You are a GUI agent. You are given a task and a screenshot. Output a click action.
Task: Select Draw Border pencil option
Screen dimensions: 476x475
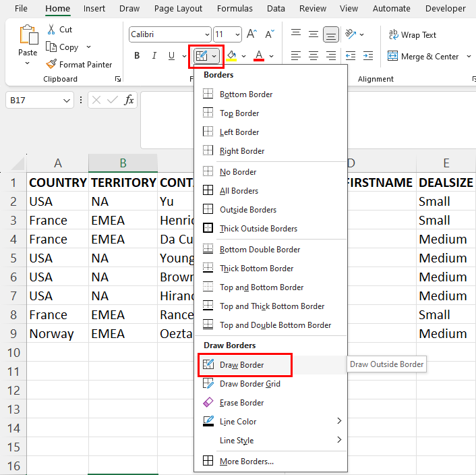click(x=270, y=364)
